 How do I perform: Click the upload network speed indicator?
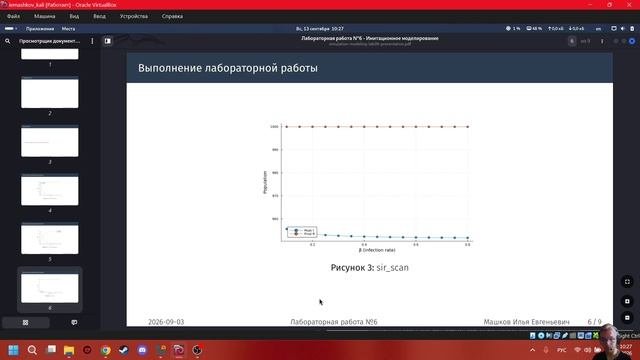pyautogui.click(x=556, y=29)
